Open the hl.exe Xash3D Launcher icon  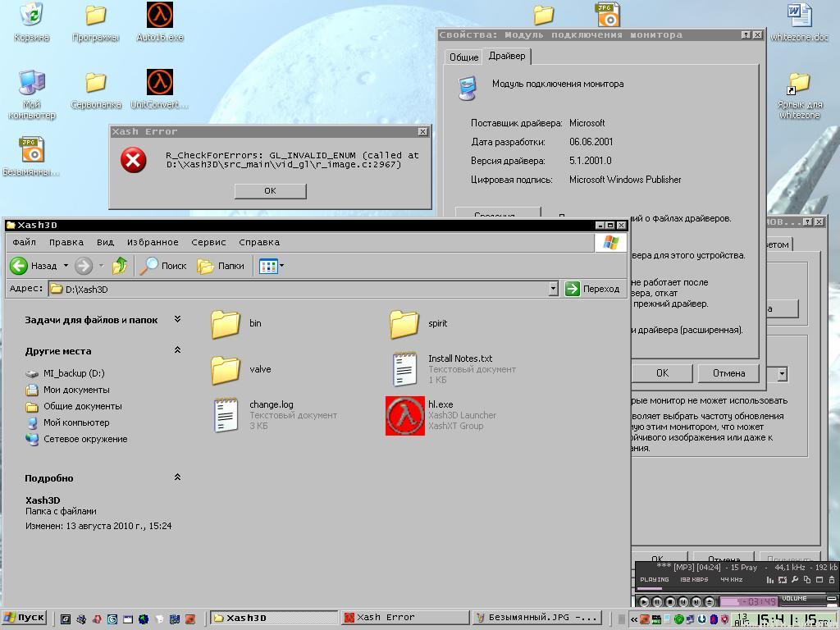pyautogui.click(x=405, y=415)
